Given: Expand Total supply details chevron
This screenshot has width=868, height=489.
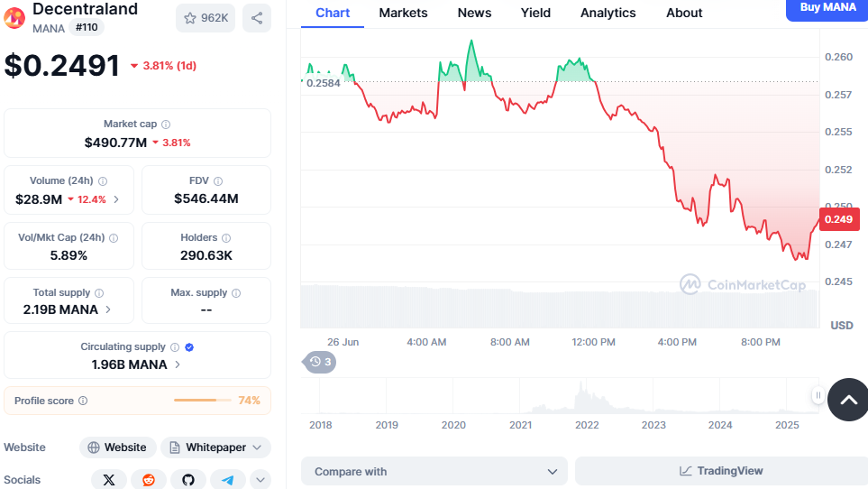Looking at the screenshot, I should click(x=108, y=309).
